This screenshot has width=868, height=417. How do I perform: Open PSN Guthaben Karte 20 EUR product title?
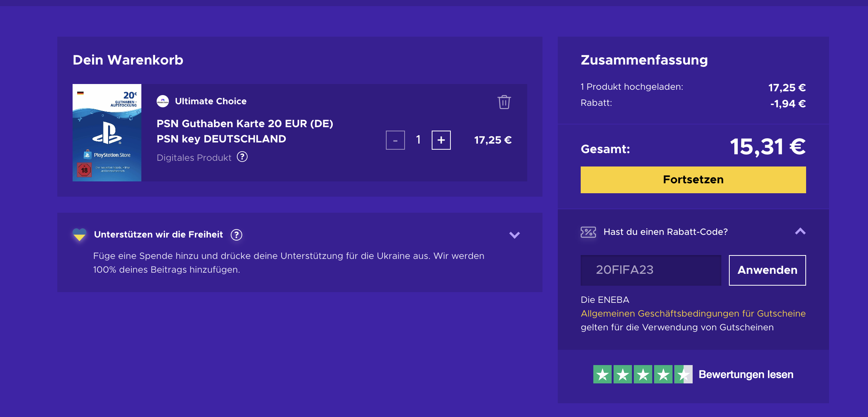245,131
